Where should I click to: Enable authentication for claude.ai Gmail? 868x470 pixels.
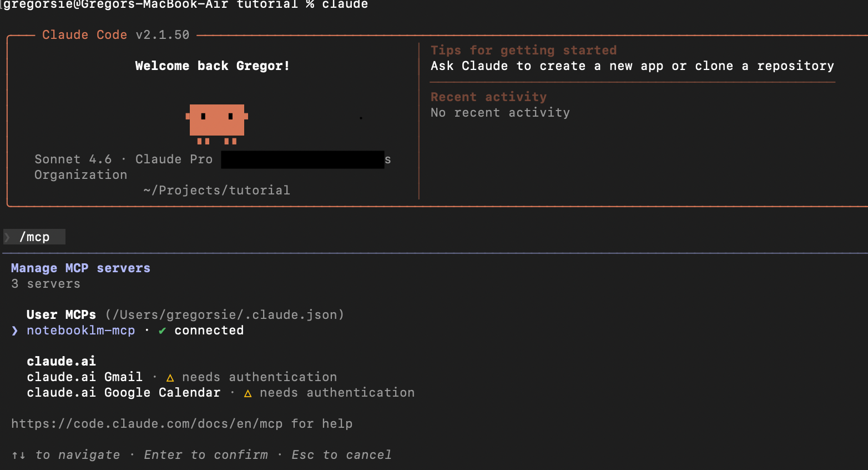(x=84, y=377)
